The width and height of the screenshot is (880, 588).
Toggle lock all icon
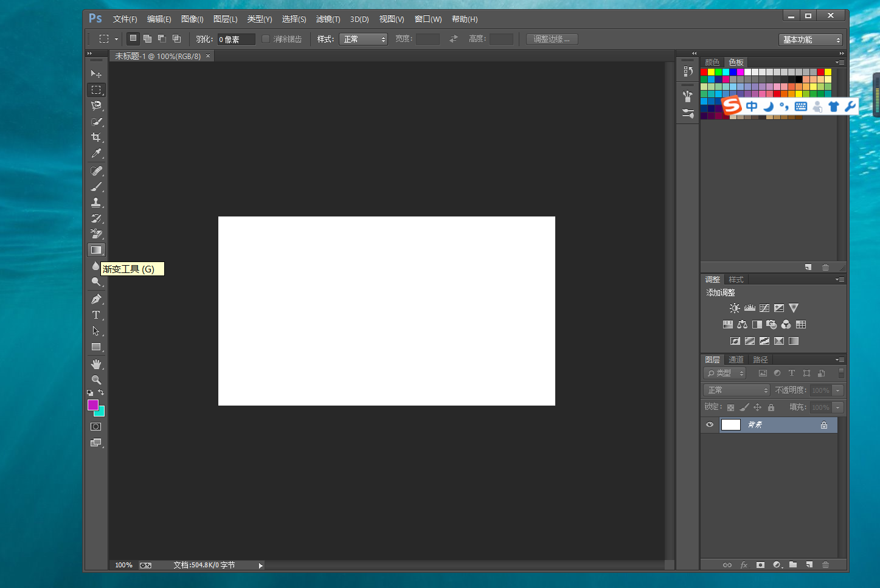(x=771, y=407)
